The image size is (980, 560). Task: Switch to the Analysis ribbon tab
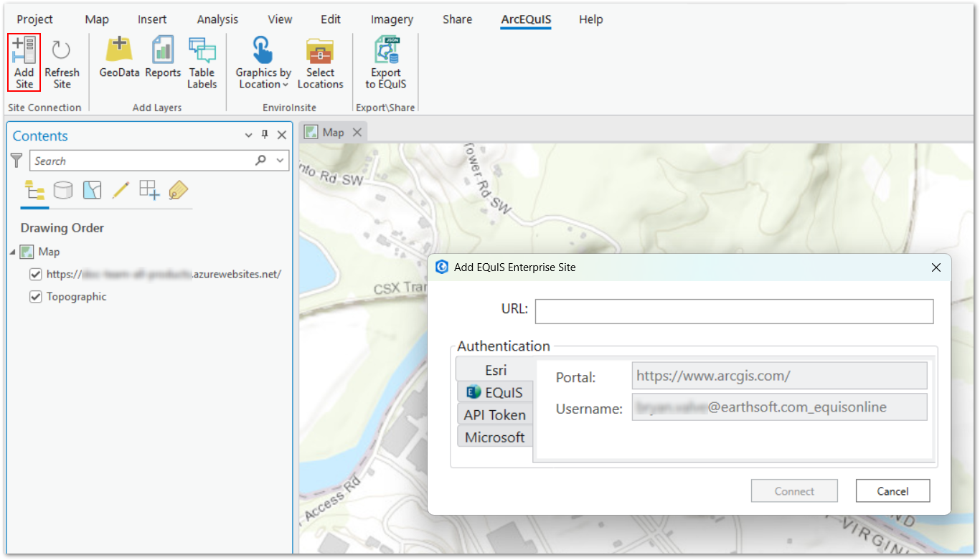(x=217, y=19)
